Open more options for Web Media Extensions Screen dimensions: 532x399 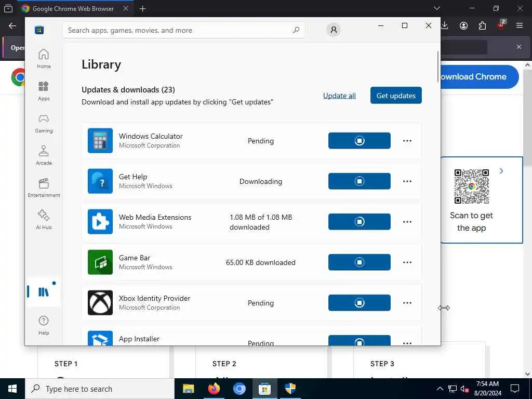tap(407, 221)
